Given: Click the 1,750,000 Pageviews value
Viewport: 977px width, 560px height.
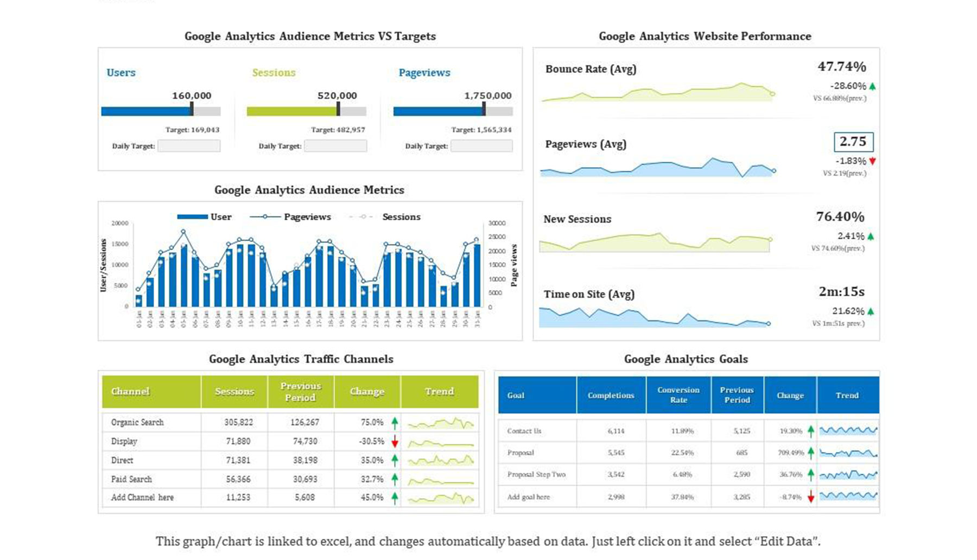Looking at the screenshot, I should click(x=488, y=96).
